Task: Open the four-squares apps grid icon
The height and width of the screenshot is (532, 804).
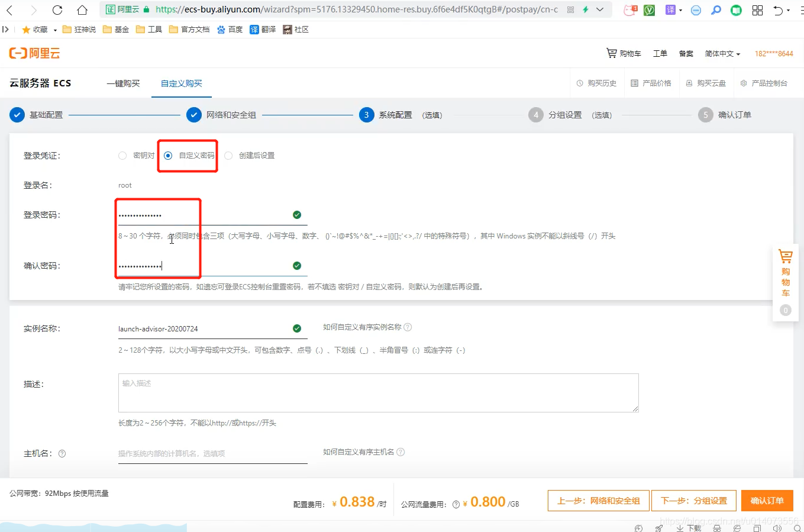Action: [x=757, y=10]
